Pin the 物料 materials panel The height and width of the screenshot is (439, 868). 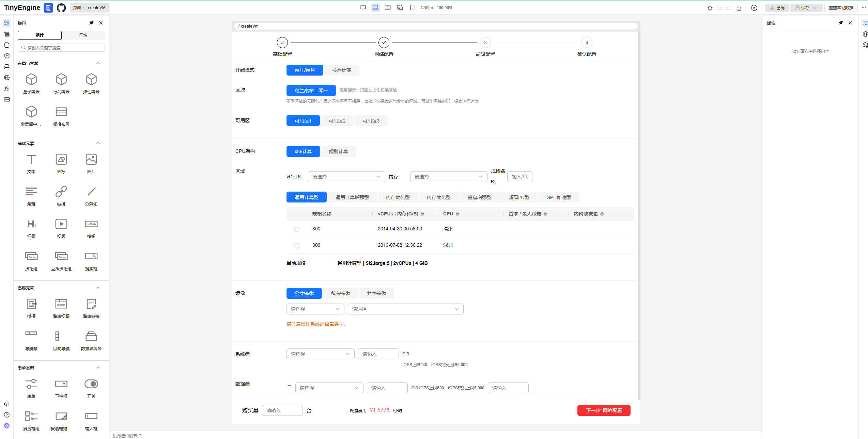[x=91, y=23]
